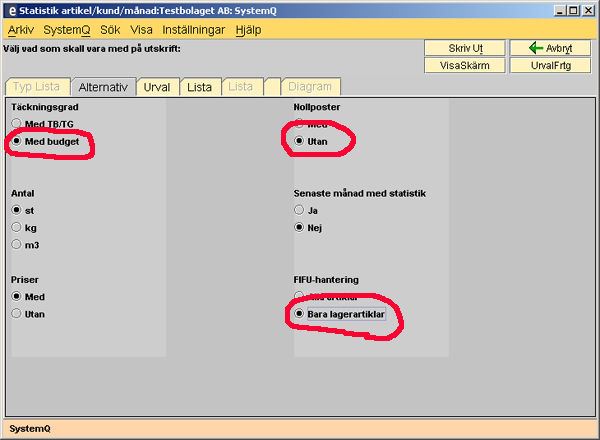Select kg as Antal unit
600x440 pixels.
[x=17, y=227]
